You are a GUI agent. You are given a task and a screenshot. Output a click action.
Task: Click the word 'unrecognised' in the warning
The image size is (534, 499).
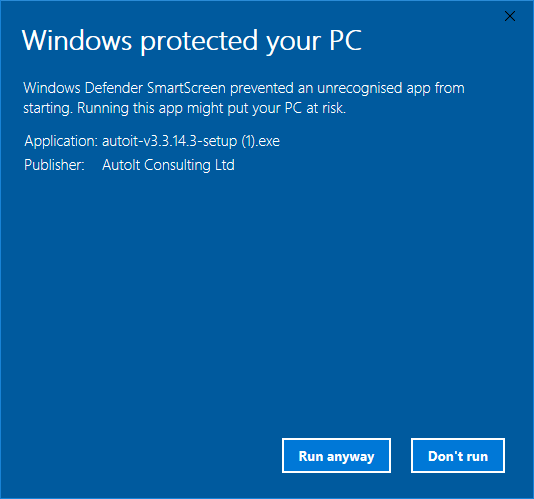tap(360, 88)
